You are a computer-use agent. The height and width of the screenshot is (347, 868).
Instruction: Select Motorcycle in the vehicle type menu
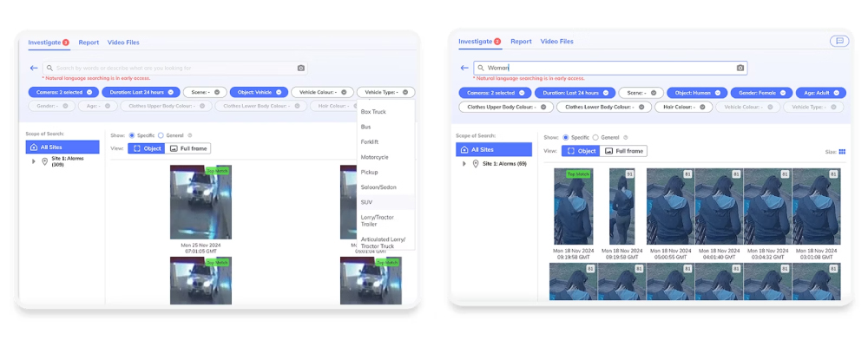(x=374, y=157)
